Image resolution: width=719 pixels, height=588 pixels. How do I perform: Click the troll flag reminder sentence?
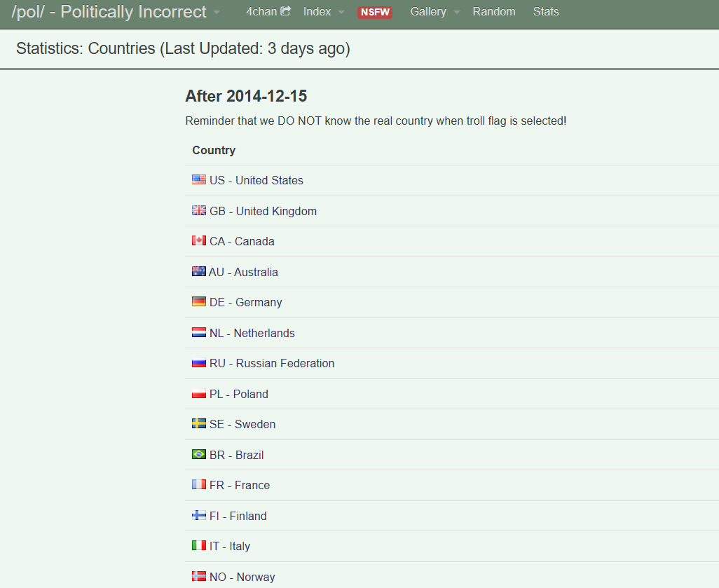[376, 121]
